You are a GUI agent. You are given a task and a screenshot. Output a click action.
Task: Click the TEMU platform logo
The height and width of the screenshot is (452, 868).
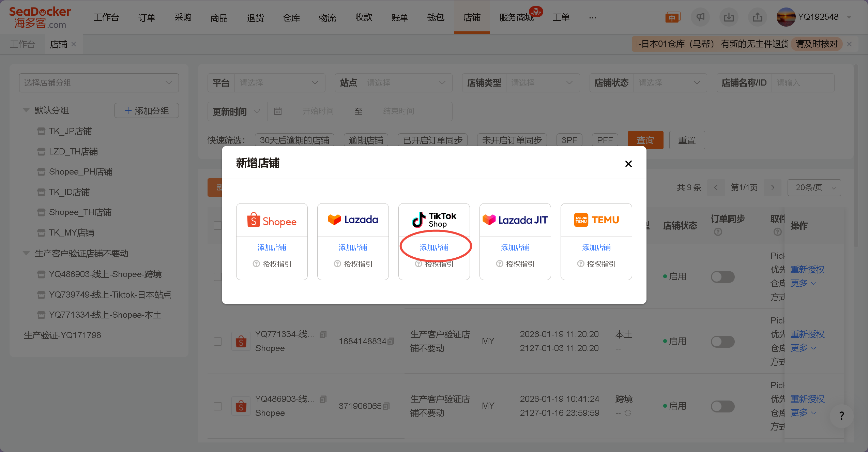pyautogui.click(x=596, y=220)
